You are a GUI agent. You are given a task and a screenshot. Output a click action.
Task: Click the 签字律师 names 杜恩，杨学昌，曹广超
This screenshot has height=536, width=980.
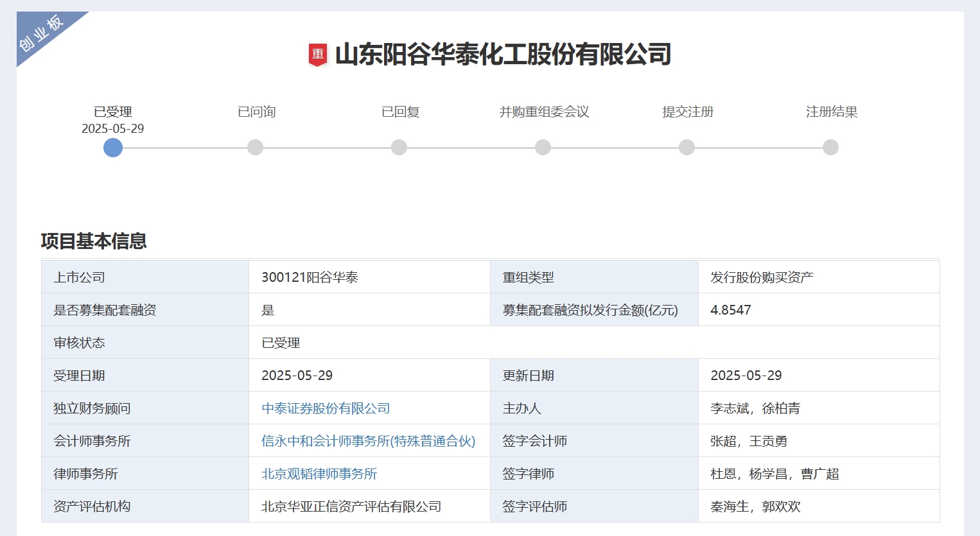pos(774,474)
